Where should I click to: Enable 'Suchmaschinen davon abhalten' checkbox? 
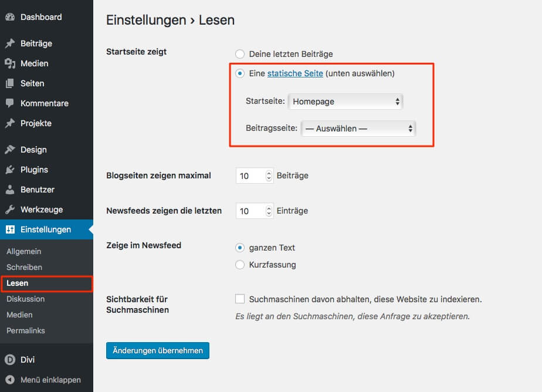pos(240,299)
